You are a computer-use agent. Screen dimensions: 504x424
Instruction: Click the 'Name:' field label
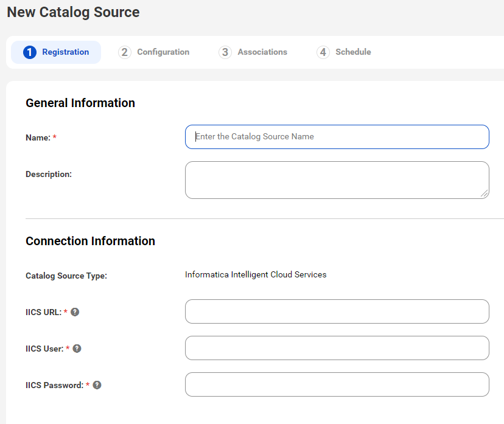coord(38,138)
